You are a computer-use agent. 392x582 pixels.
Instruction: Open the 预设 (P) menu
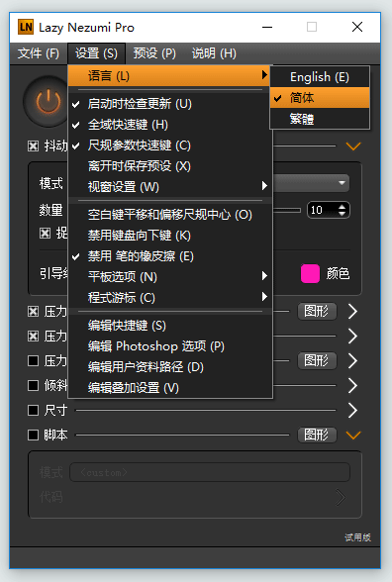[x=154, y=53]
